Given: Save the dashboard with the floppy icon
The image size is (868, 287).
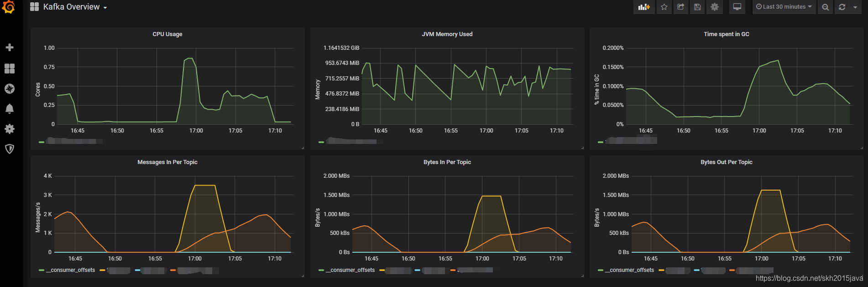Looking at the screenshot, I should pyautogui.click(x=697, y=7).
